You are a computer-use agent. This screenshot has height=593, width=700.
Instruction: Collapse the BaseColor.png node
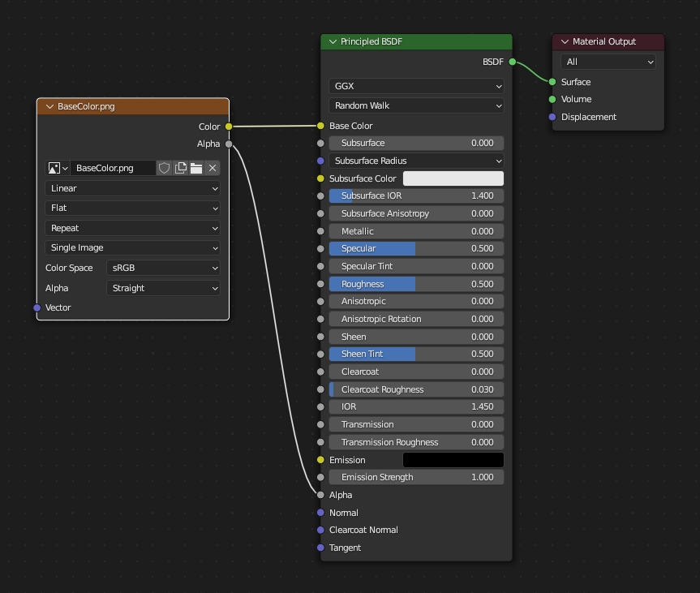pyautogui.click(x=49, y=107)
